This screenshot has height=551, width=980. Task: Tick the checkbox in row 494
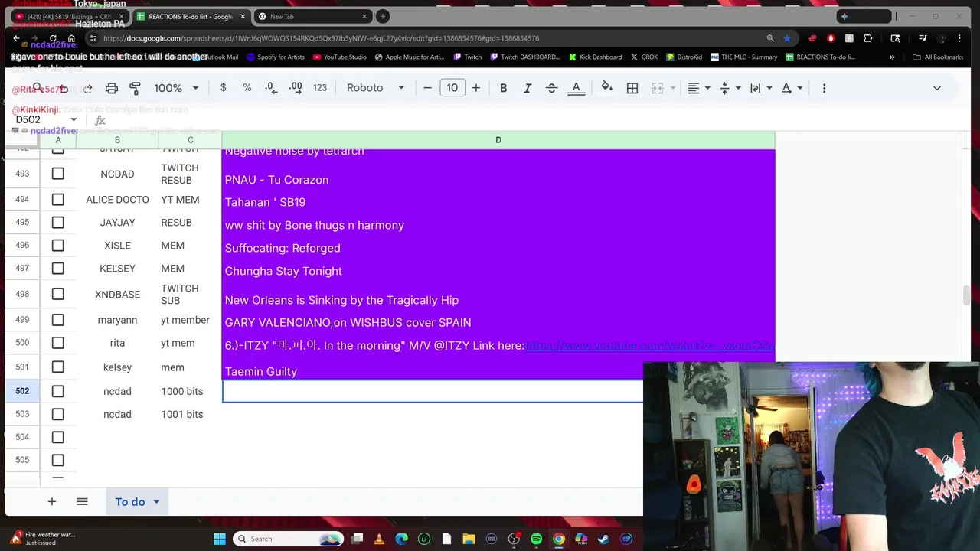(58, 200)
